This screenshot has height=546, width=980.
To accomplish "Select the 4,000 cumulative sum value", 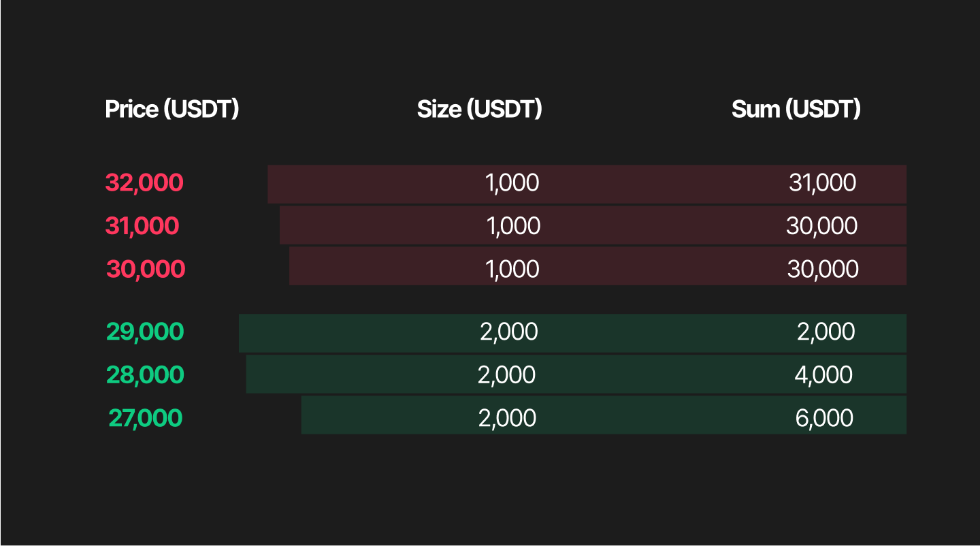I will pyautogui.click(x=823, y=375).
